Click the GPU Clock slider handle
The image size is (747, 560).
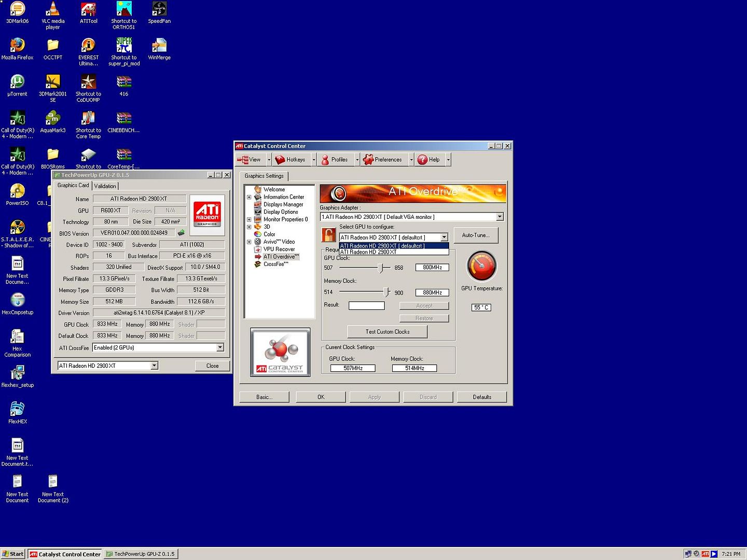(x=381, y=268)
